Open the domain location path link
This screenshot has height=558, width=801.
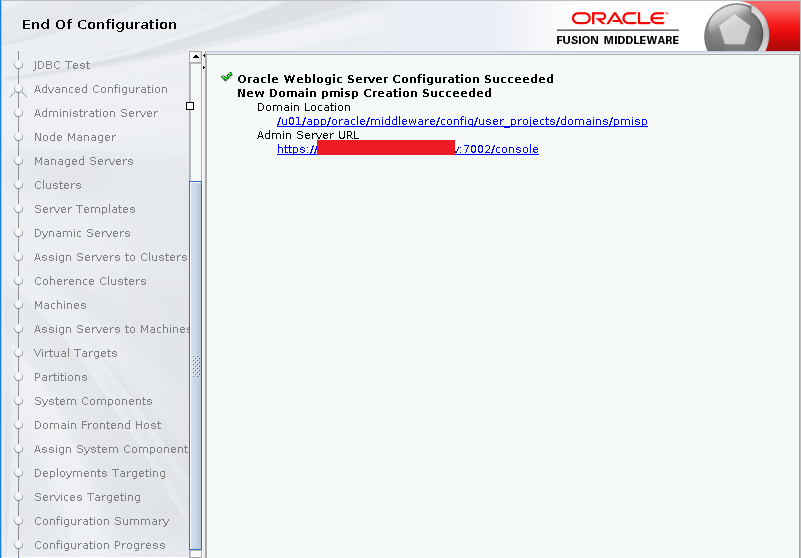[x=462, y=122]
